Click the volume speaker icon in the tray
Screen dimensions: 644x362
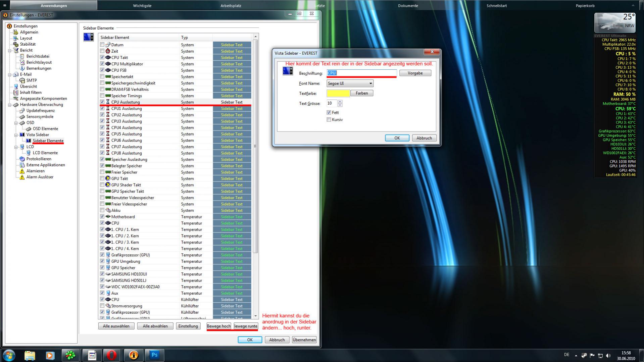coord(608,356)
